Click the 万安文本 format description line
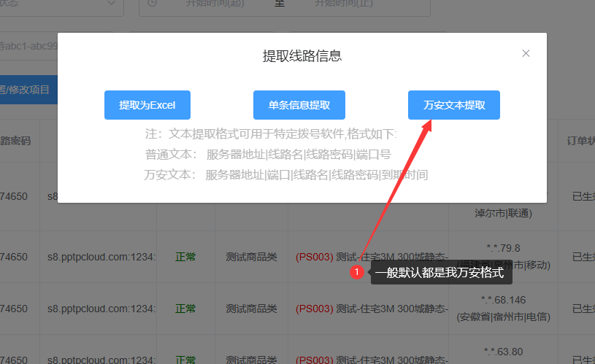 (286, 175)
